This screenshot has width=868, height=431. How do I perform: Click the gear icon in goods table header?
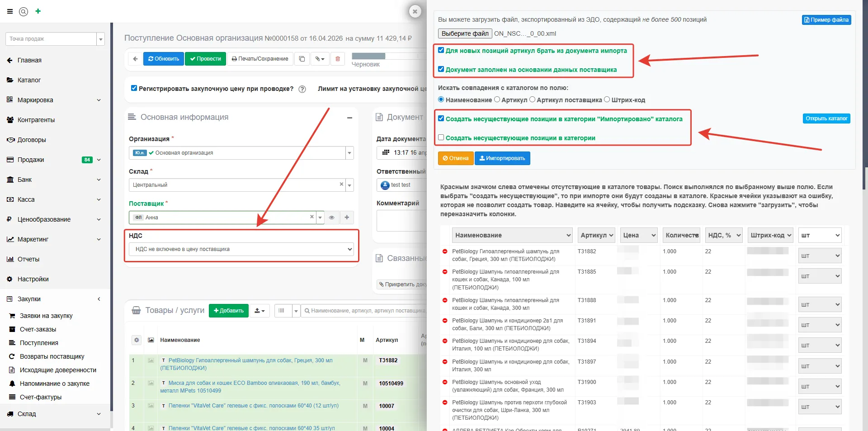pyautogui.click(x=137, y=340)
